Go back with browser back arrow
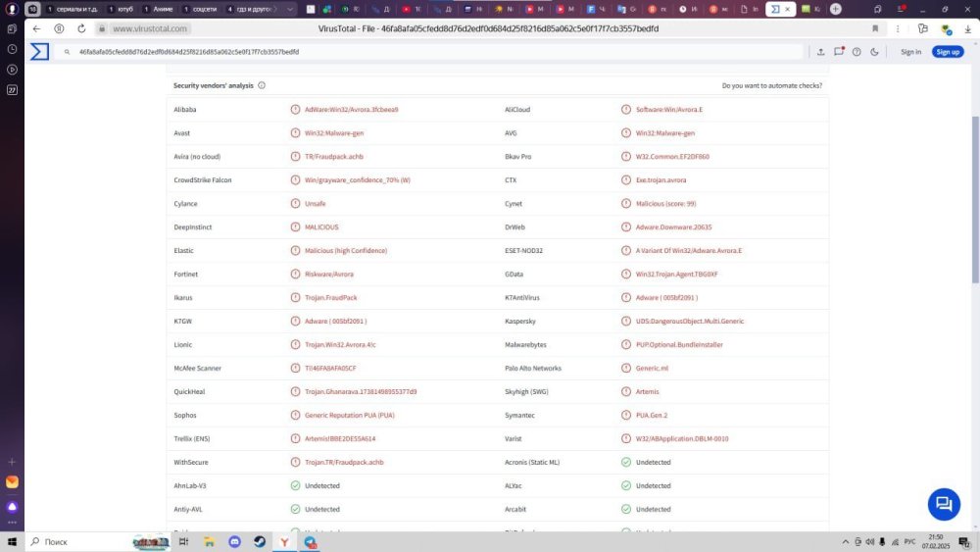The width and height of the screenshot is (980, 552). point(36,28)
